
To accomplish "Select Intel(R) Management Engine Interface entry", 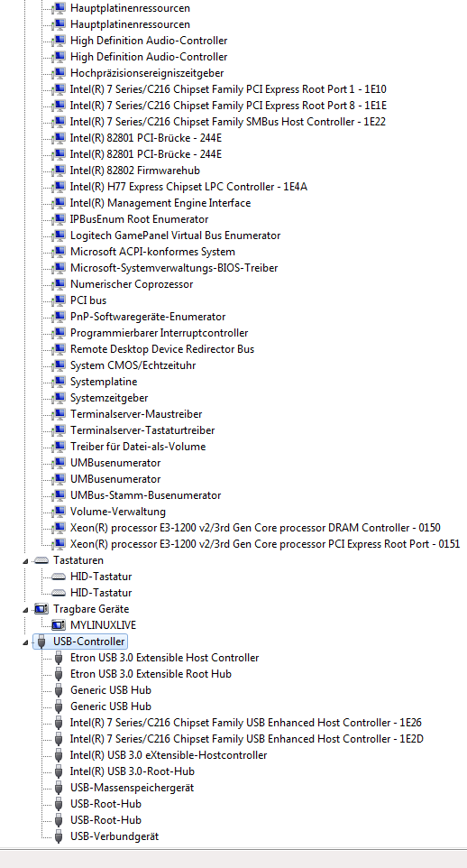I will click(x=160, y=203).
